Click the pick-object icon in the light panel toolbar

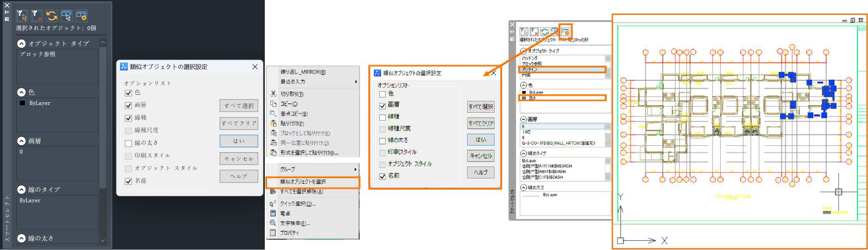point(555,31)
